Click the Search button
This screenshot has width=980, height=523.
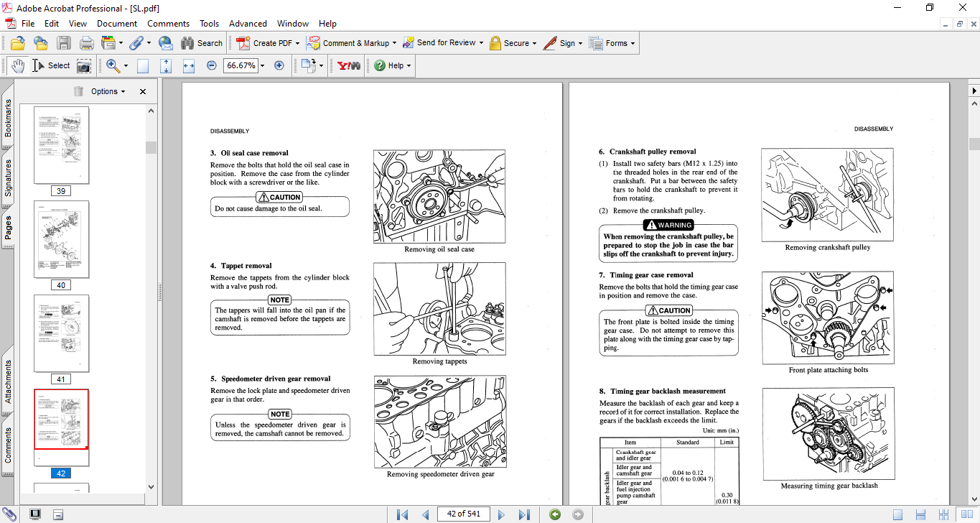coord(202,43)
